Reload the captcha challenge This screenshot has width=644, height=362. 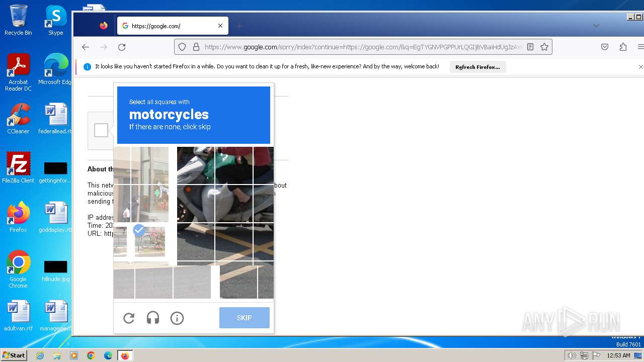[129, 318]
